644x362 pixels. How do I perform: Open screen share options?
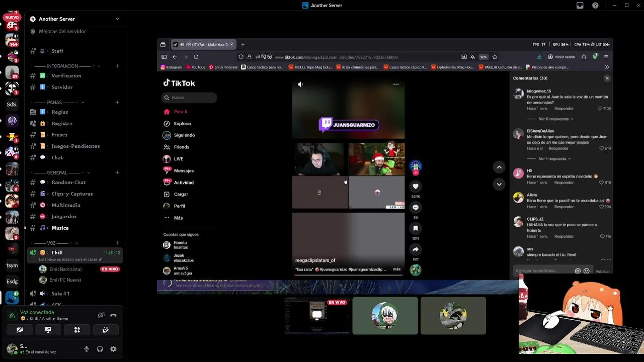click(48, 330)
